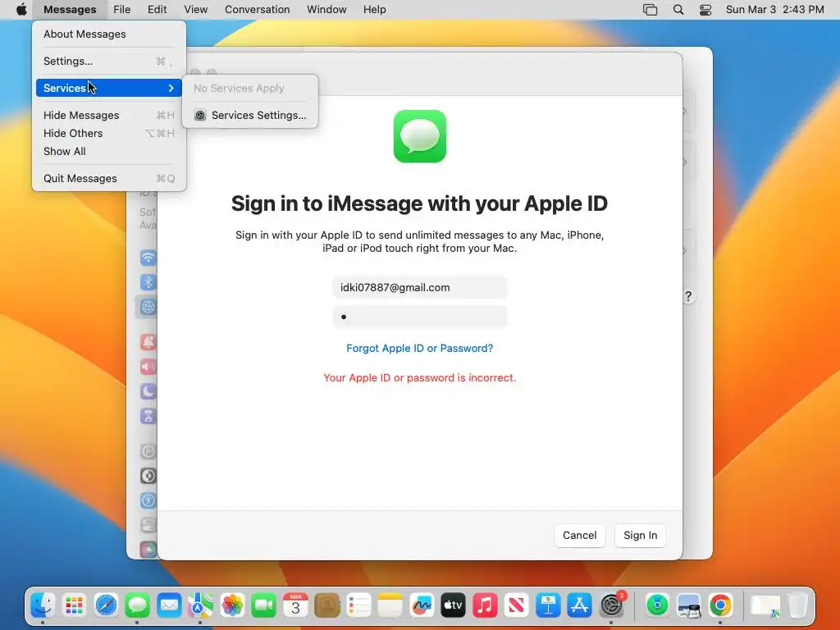Open the Conversation menu
This screenshot has height=630, width=840.
[x=257, y=10]
